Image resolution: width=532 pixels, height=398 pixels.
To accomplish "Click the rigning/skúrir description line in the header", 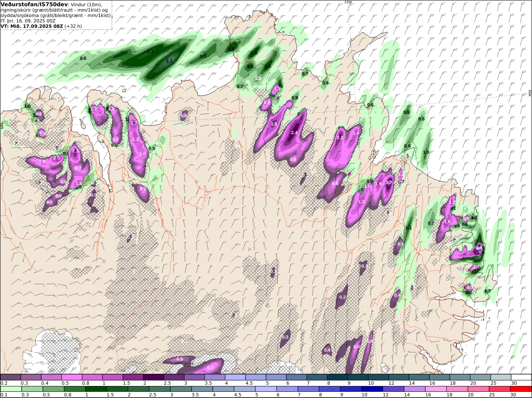I will 54,10.
